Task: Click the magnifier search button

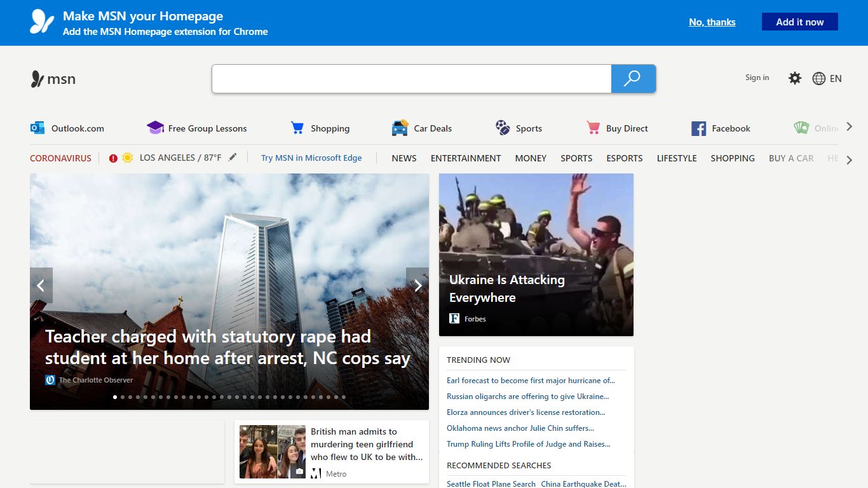Action: coord(633,79)
